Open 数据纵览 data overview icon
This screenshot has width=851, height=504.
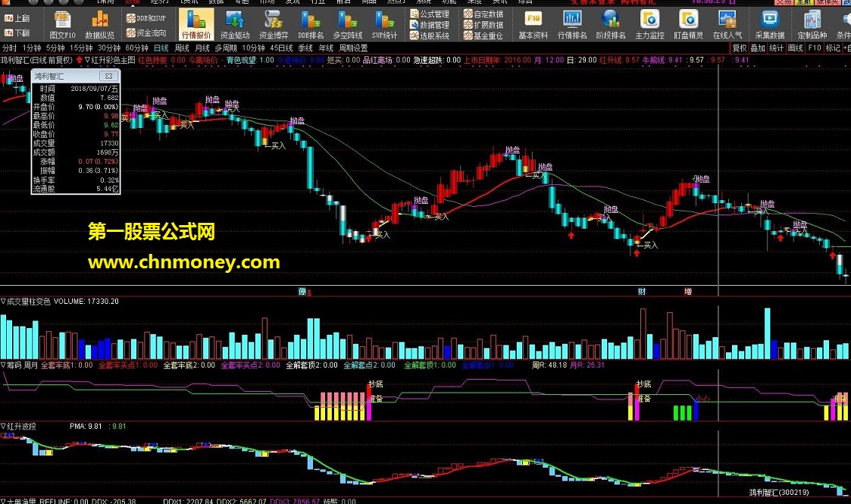click(x=100, y=25)
